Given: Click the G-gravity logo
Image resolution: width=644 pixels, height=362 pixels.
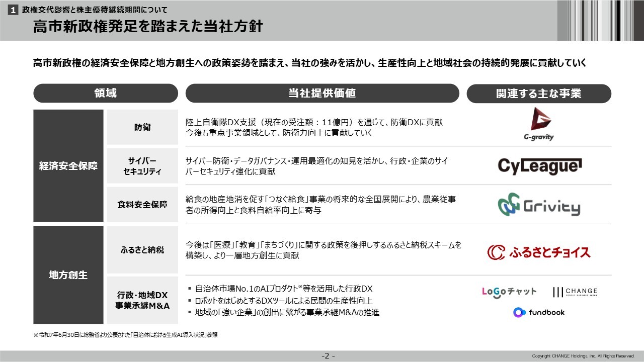Looking at the screenshot, I should point(538,124).
